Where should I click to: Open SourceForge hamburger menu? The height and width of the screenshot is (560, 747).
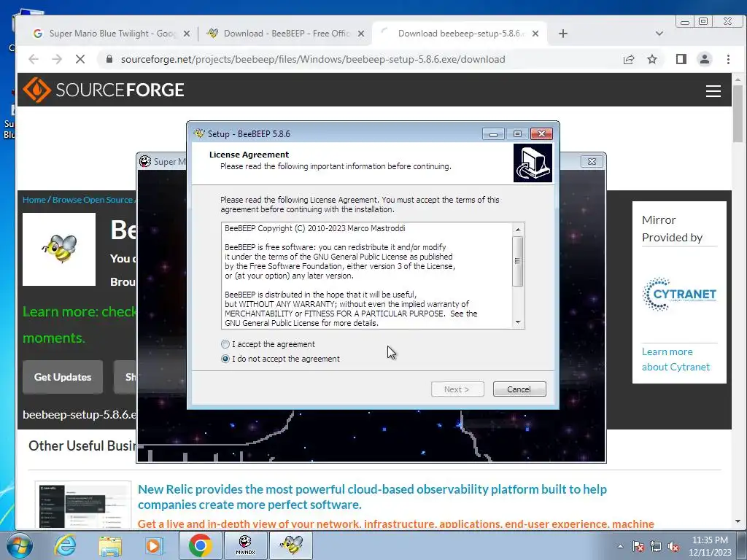click(713, 90)
